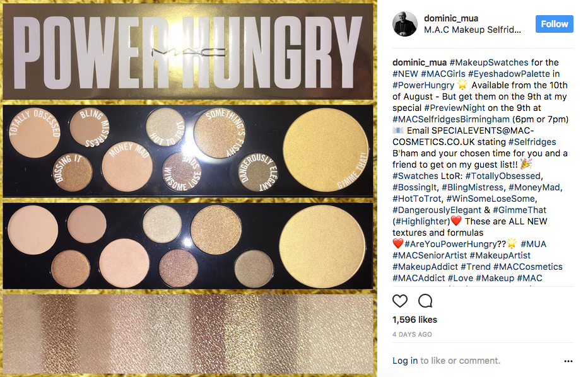Follow dominic_mua
This screenshot has width=588, height=377.
(x=555, y=24)
